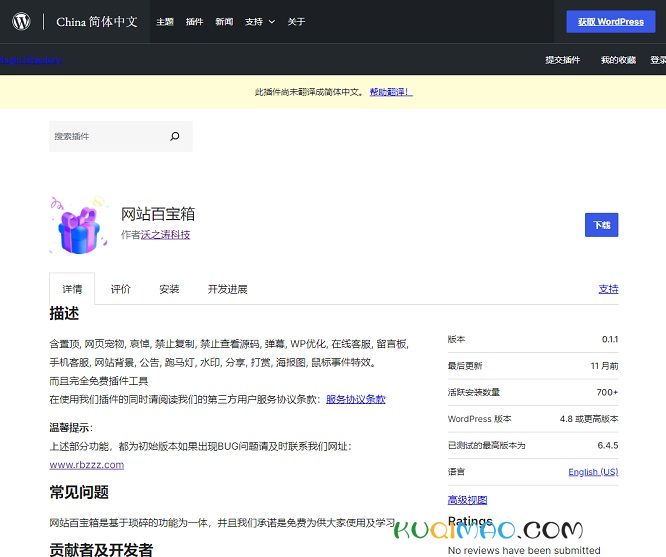Open the 关于 menu item
This screenshot has width=666, height=557.
(x=296, y=22)
